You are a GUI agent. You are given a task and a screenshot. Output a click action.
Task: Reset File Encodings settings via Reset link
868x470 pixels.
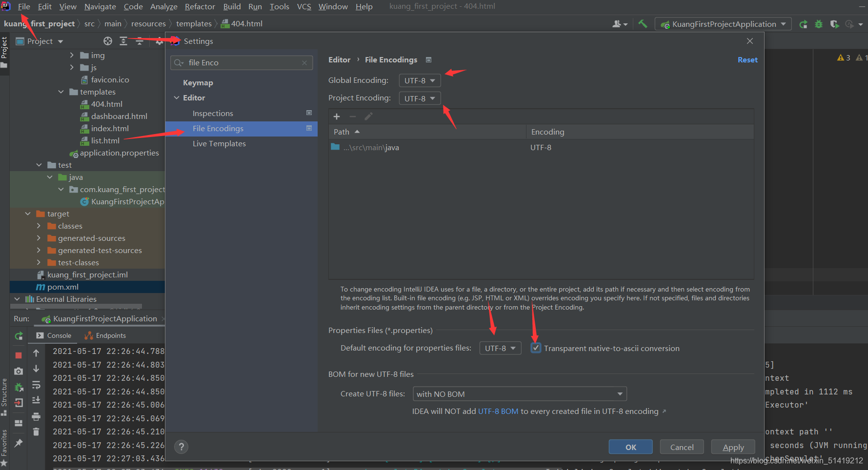click(747, 59)
